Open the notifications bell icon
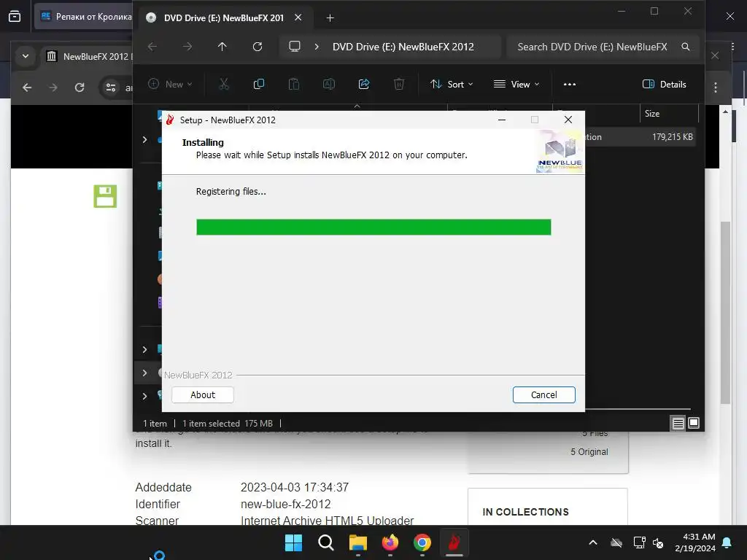The image size is (747, 560). 727,542
